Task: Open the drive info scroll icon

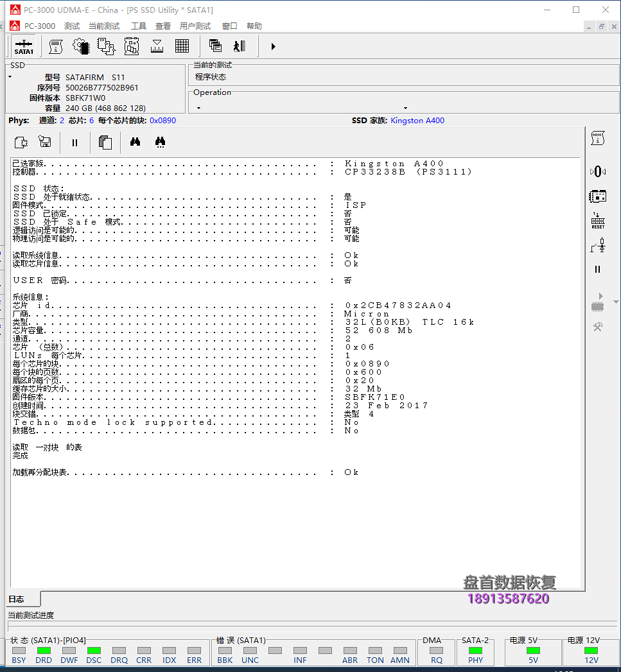Action: point(56,46)
